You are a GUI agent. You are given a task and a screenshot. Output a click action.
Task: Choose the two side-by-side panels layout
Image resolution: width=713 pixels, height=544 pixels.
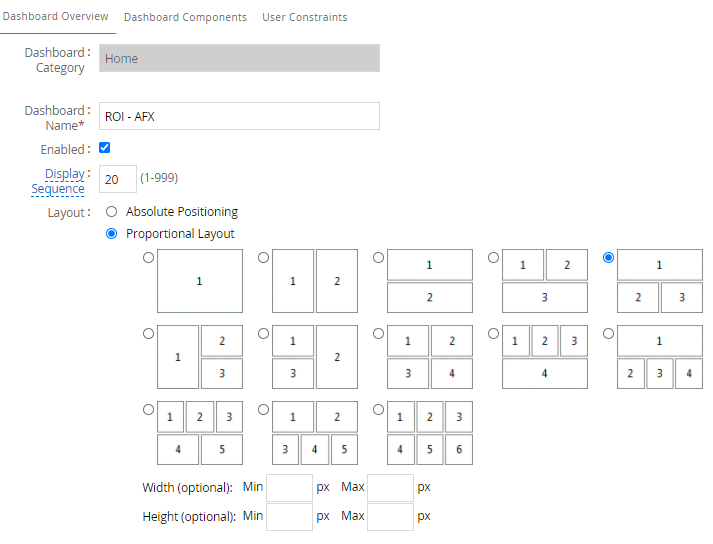[264, 258]
